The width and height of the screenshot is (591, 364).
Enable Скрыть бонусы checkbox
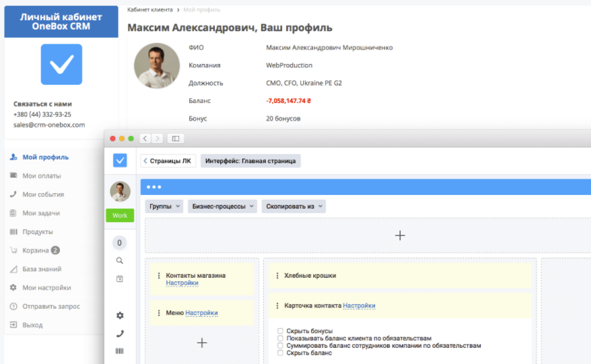pos(280,331)
